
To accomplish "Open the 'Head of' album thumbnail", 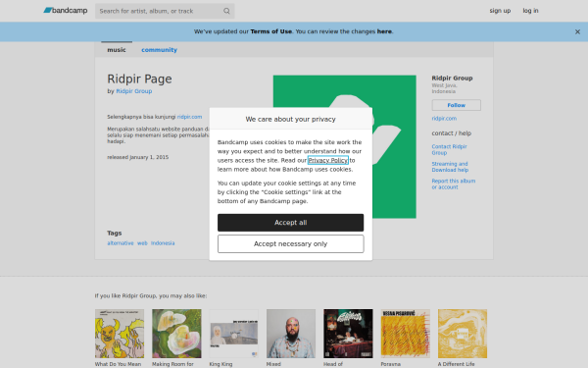I will (x=348, y=334).
